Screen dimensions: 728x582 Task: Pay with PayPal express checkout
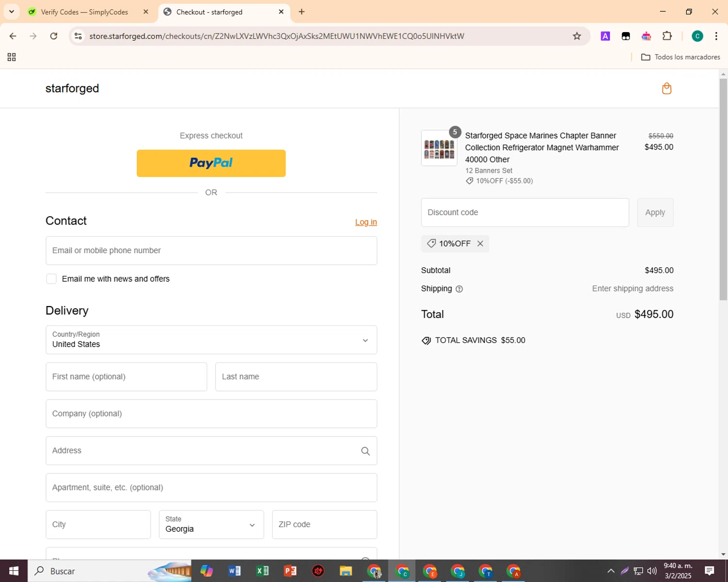click(x=211, y=163)
